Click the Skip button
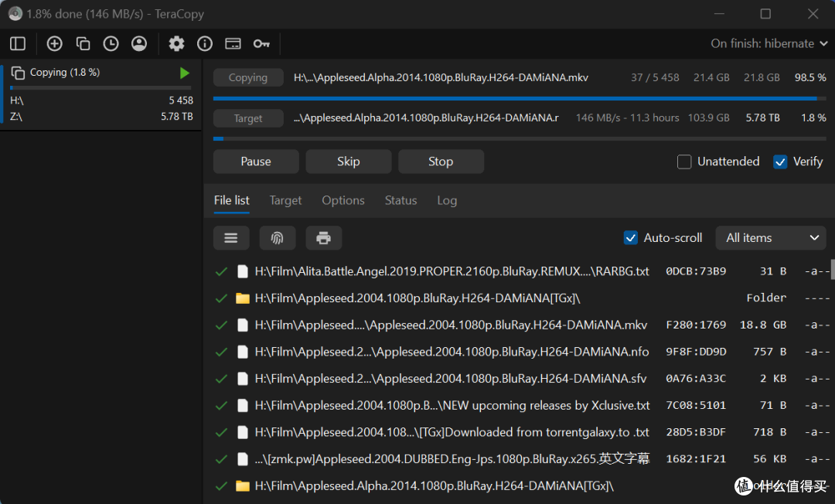Screen dimensions: 835x504 coord(348,162)
